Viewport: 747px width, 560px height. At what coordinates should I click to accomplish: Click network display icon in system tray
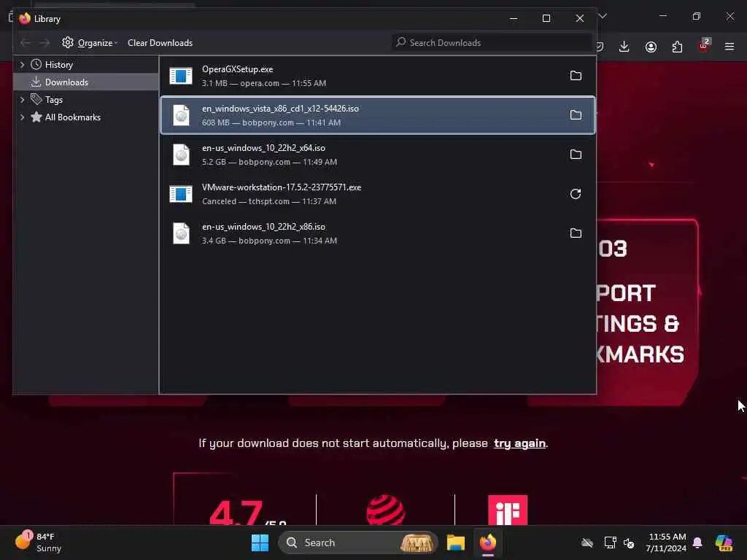[x=610, y=542]
